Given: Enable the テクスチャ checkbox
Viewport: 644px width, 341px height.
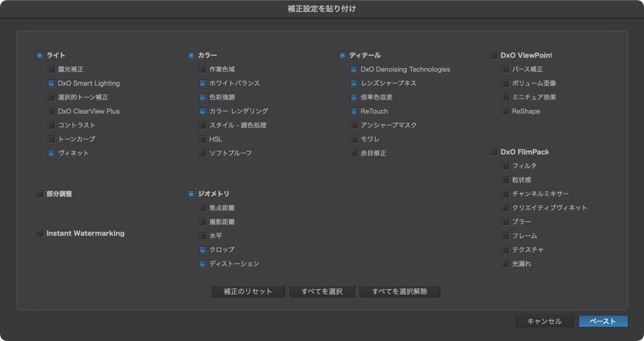Looking at the screenshot, I should pyautogui.click(x=505, y=250).
